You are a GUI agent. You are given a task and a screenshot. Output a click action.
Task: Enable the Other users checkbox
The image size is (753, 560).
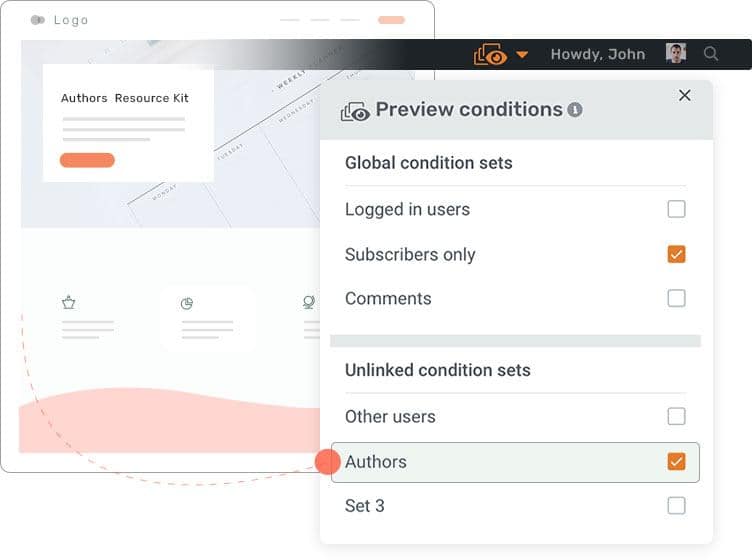pyautogui.click(x=676, y=416)
